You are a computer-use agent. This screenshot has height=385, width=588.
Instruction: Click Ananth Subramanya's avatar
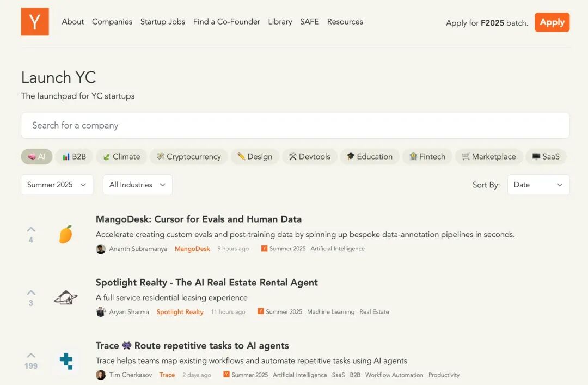tap(101, 249)
